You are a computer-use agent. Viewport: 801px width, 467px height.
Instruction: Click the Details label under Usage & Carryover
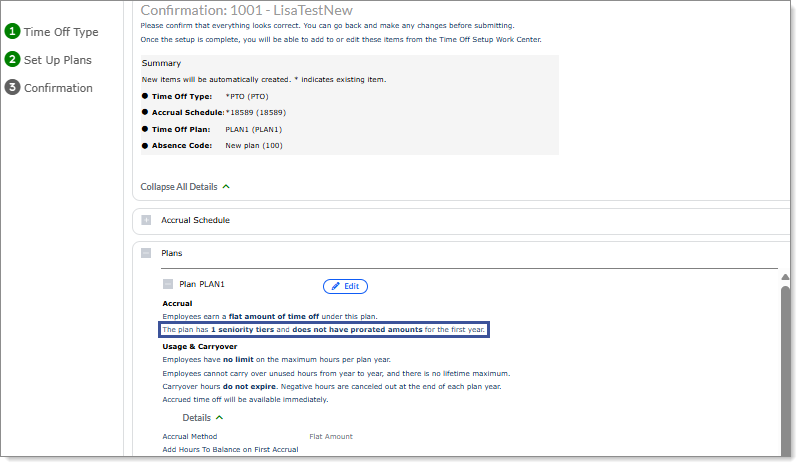pyautogui.click(x=196, y=417)
